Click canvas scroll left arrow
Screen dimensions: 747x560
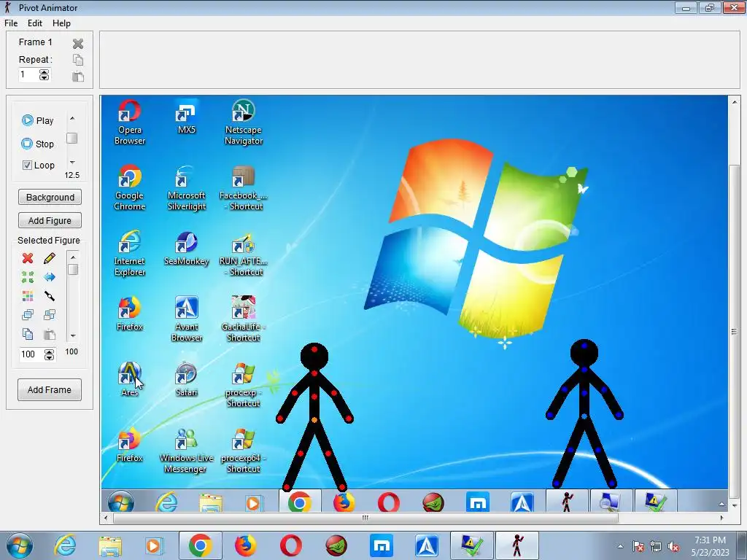106,518
